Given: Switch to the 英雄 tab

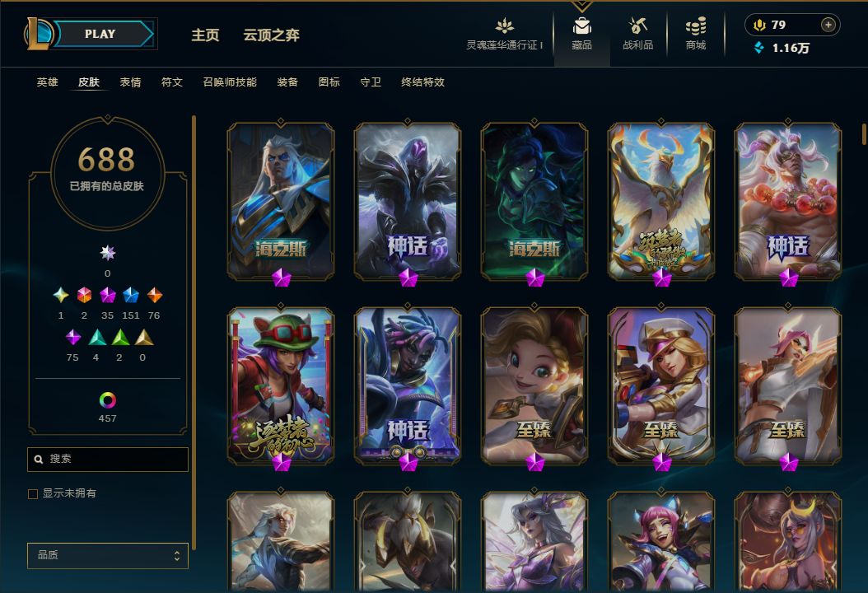Looking at the screenshot, I should coord(47,82).
